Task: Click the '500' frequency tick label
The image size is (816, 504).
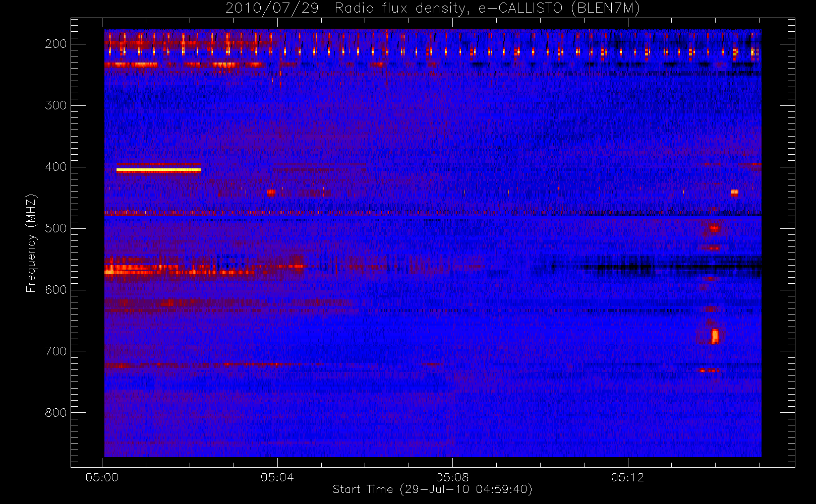Action: tap(55, 228)
